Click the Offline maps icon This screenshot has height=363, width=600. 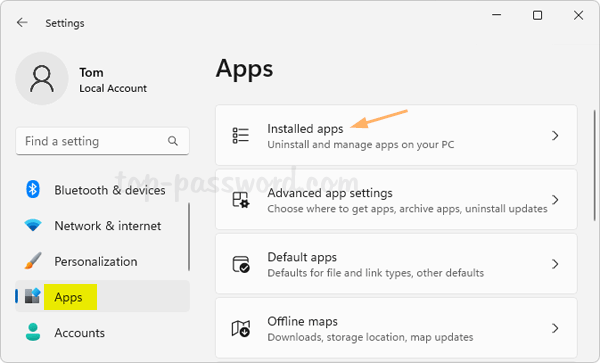click(x=241, y=328)
